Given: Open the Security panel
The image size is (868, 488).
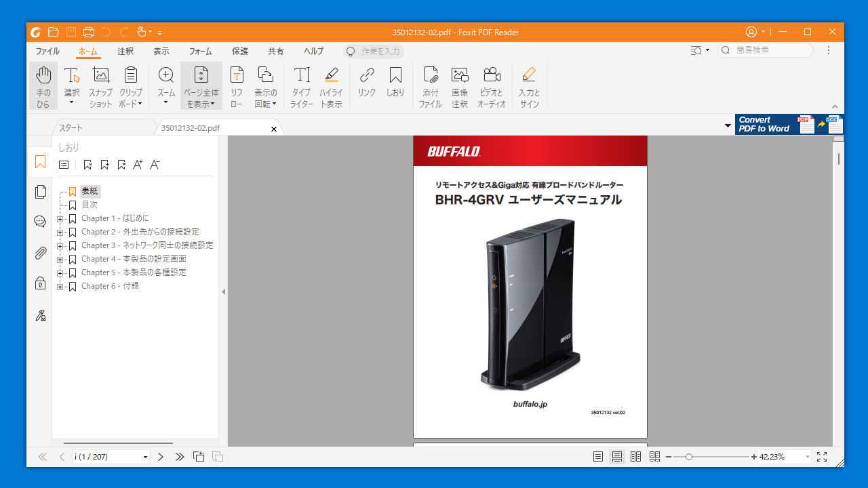Looking at the screenshot, I should coord(40,283).
